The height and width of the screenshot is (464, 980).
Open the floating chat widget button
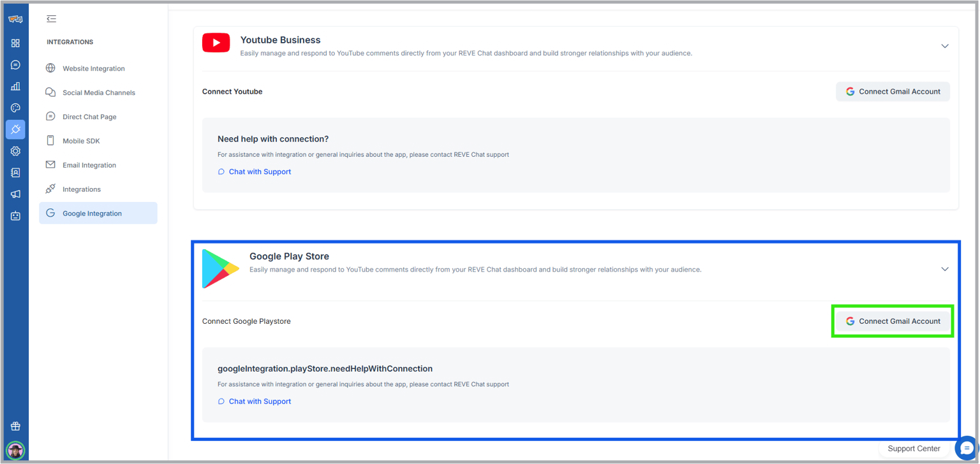[x=966, y=448]
